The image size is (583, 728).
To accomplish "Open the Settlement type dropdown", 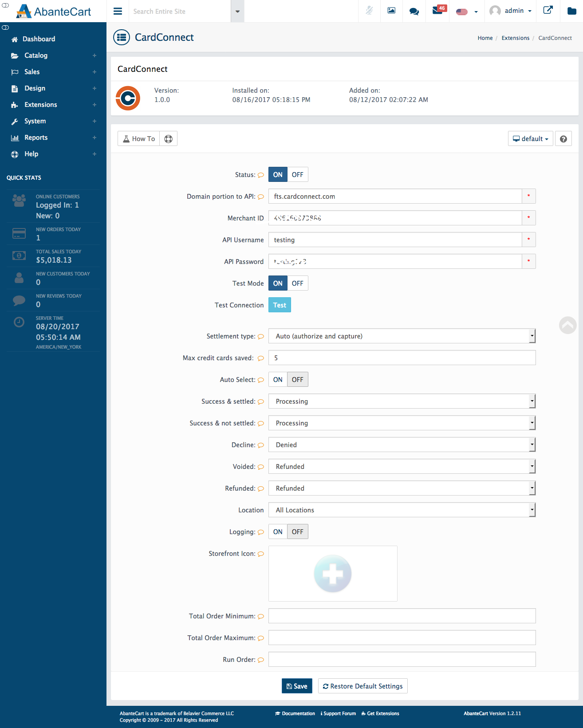I will [402, 336].
